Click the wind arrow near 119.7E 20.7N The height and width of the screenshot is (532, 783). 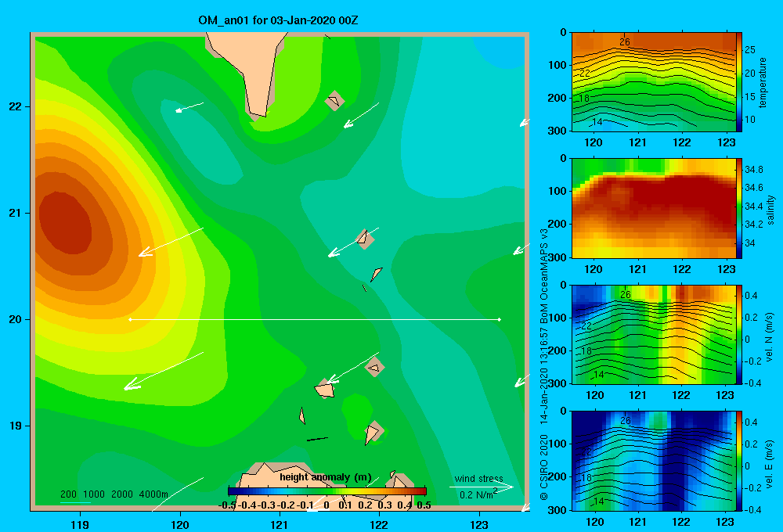171,242
